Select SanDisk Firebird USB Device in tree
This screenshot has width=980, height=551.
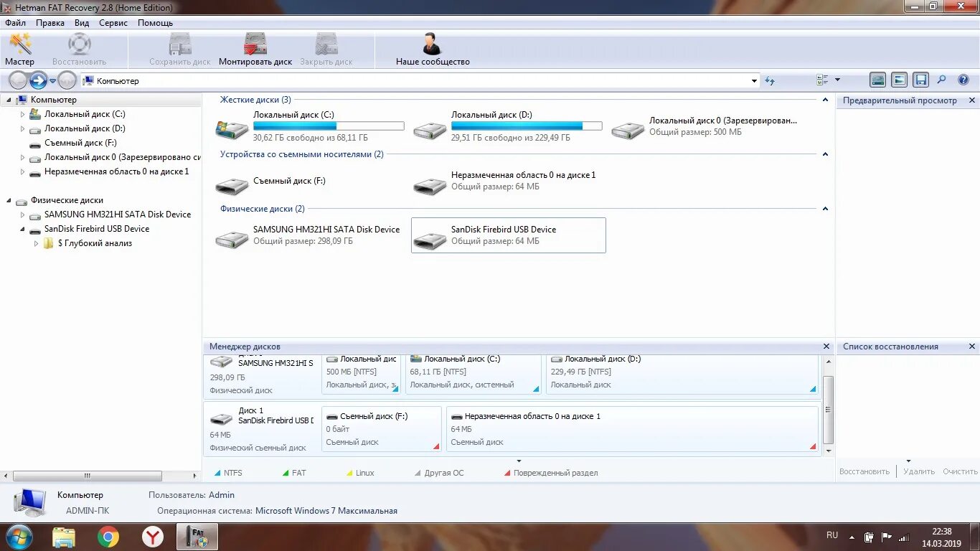[97, 229]
